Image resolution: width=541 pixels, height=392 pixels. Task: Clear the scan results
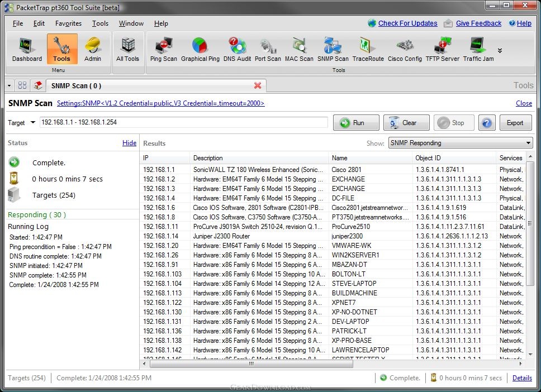point(406,122)
